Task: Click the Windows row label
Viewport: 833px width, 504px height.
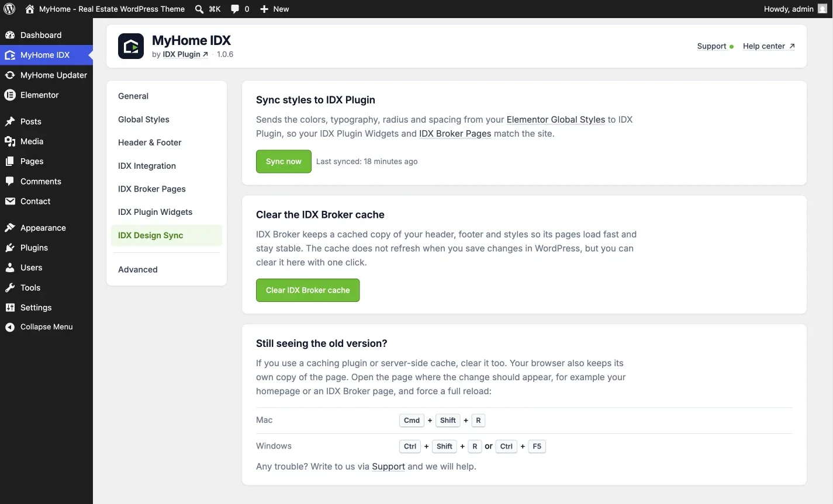Action: [x=274, y=446]
